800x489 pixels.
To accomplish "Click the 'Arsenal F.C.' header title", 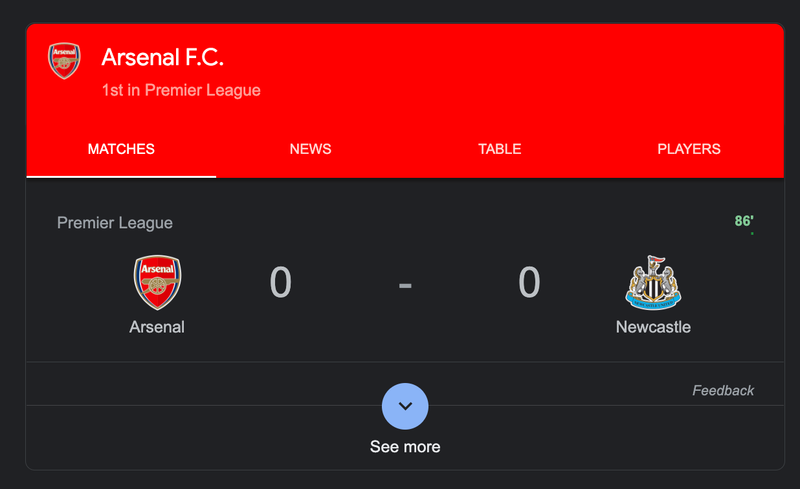I will [x=162, y=58].
